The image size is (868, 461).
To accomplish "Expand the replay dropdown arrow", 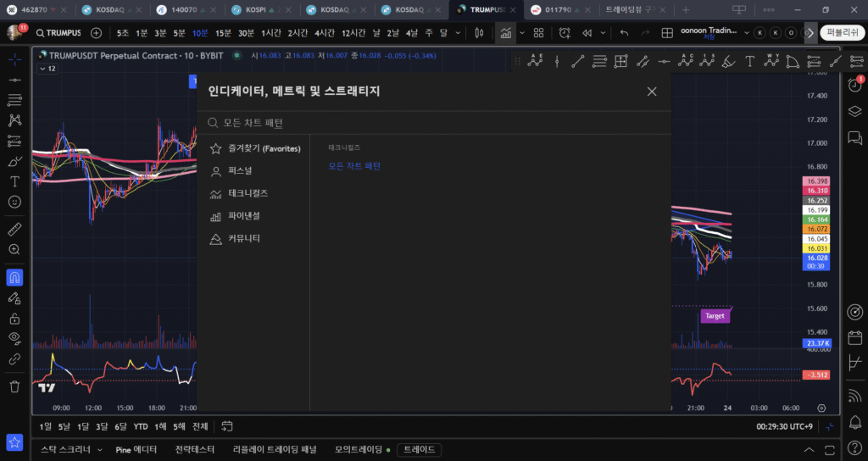I will coord(603,33).
